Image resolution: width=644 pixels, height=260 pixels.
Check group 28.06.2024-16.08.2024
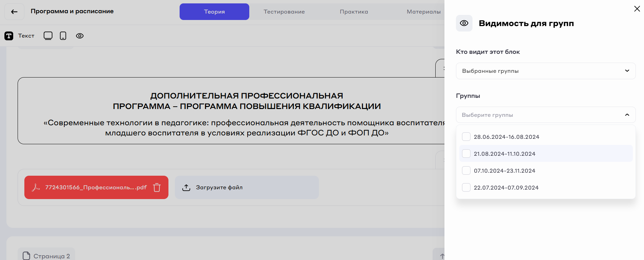tap(466, 137)
